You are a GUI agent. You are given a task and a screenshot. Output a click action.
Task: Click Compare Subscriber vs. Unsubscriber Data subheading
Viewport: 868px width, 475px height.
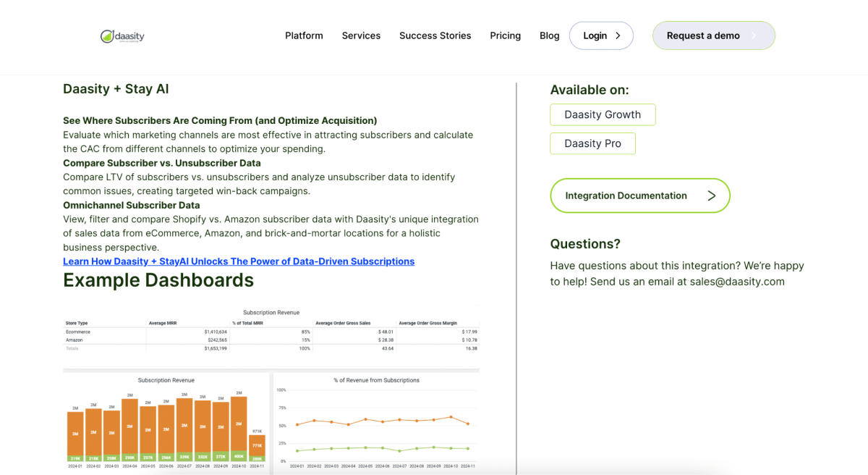[x=162, y=163]
